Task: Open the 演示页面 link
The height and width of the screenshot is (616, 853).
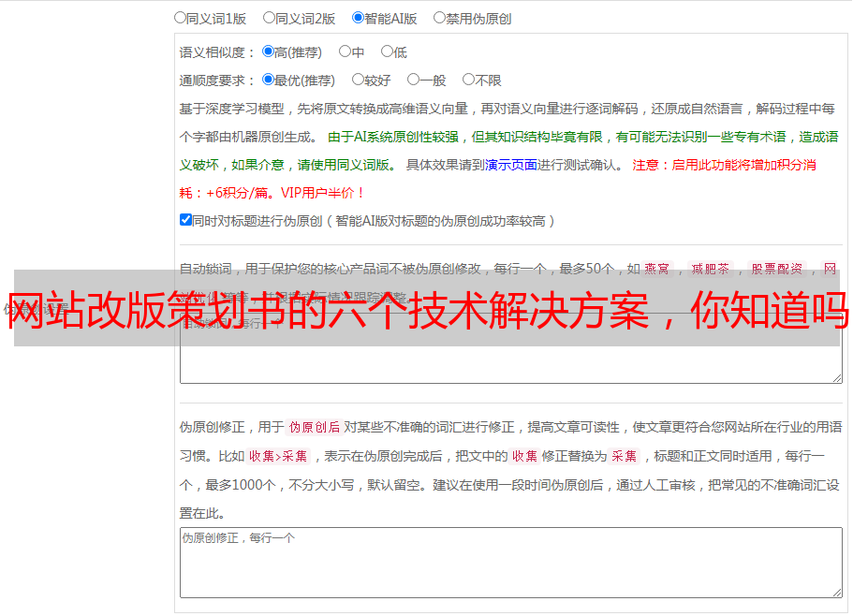Action: (x=511, y=165)
